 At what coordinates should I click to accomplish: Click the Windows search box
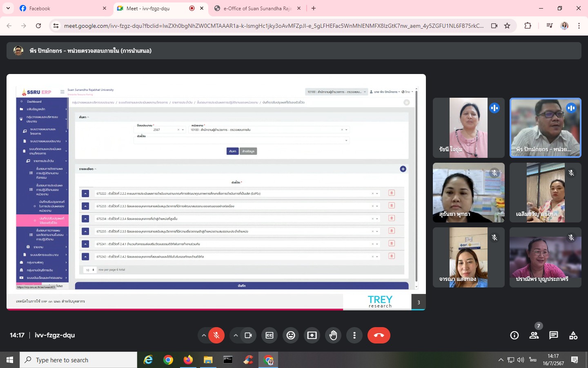(x=78, y=360)
